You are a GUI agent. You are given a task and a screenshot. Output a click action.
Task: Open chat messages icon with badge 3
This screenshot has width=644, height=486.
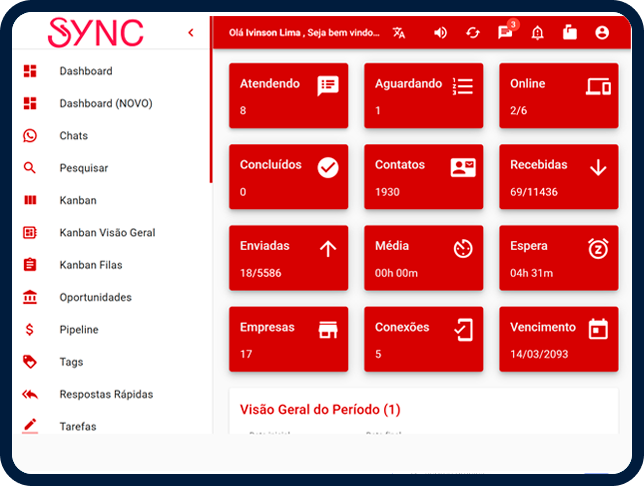pos(505,33)
